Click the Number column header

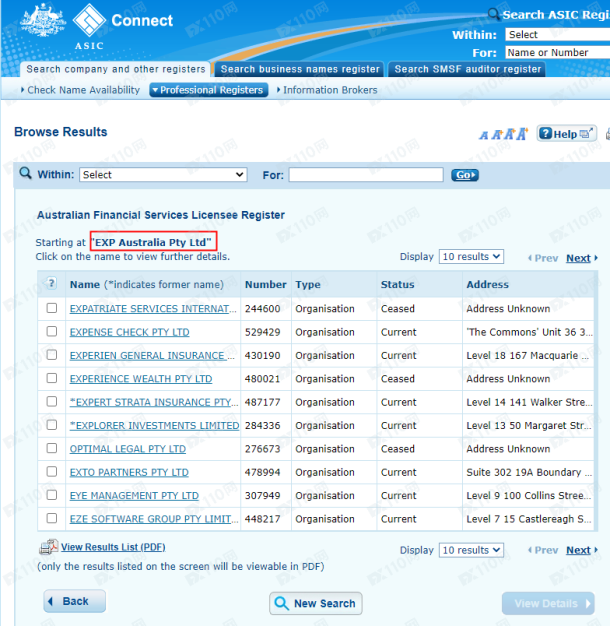point(265,284)
